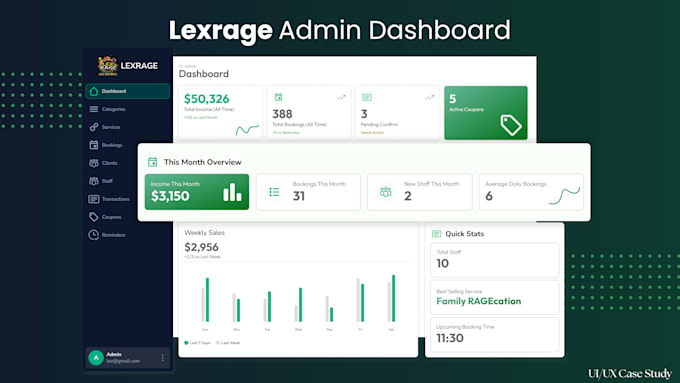Open the Upcoming Booking Time card
The height and width of the screenshot is (383, 680).
click(494, 334)
